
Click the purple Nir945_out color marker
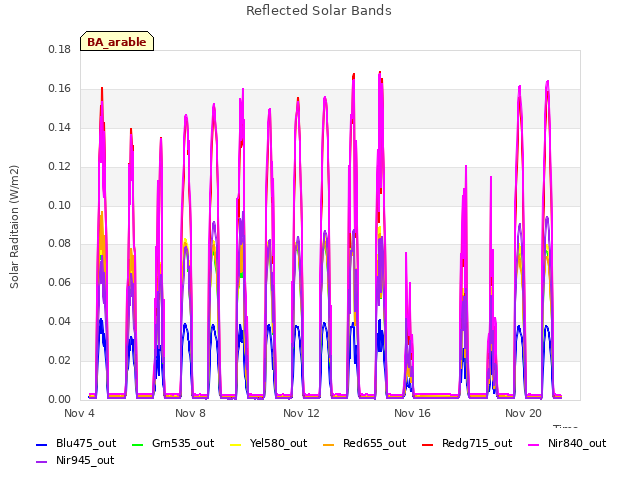tap(42, 462)
